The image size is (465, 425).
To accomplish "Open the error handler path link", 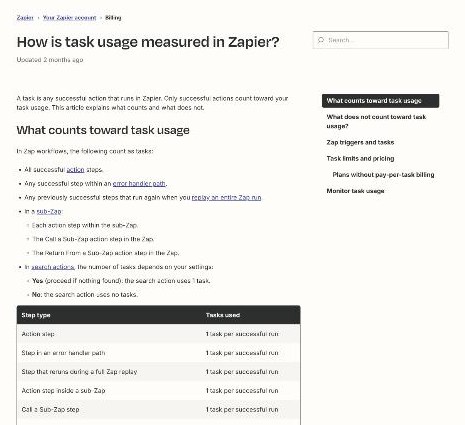I will pyautogui.click(x=139, y=184).
